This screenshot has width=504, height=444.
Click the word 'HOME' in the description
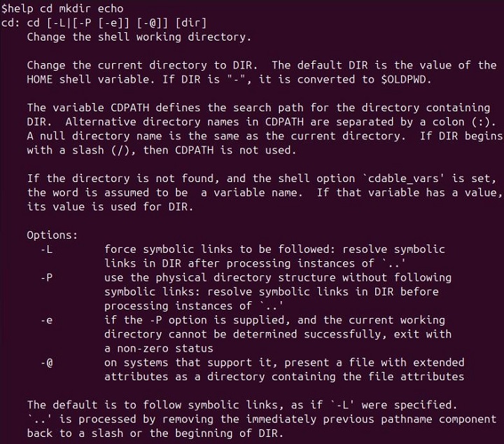click(x=39, y=79)
